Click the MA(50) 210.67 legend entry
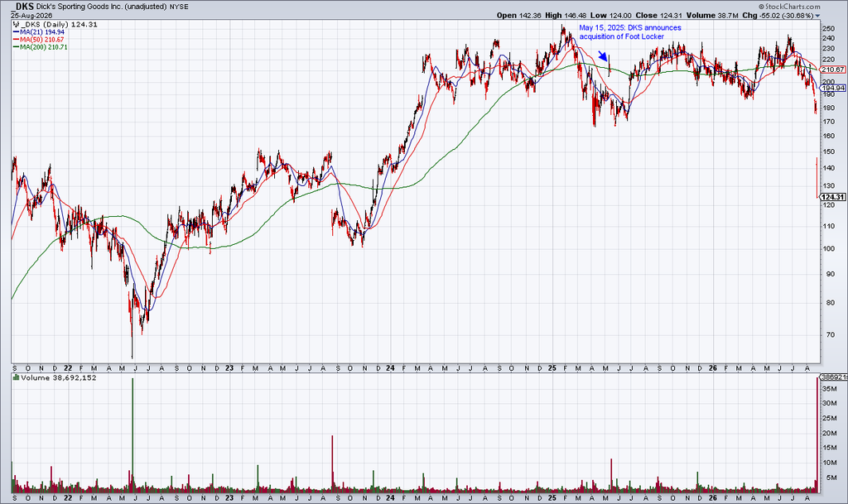The width and height of the screenshot is (848, 504). [42, 40]
